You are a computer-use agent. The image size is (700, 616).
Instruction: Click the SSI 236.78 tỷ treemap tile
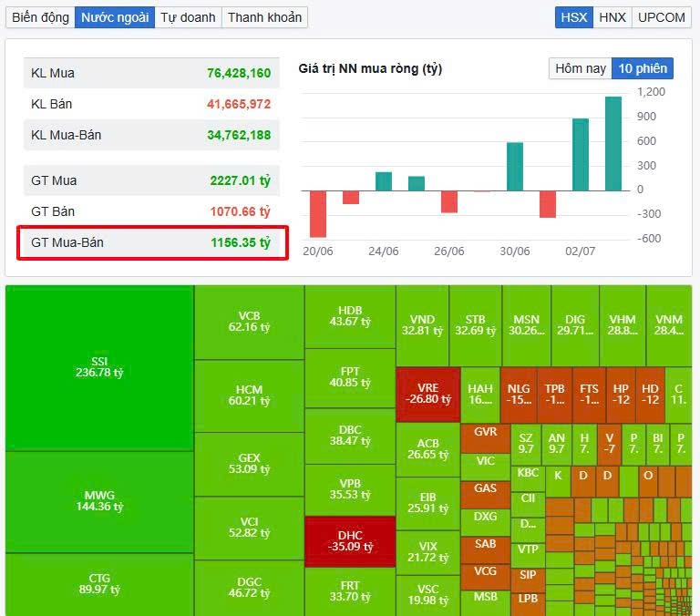[99, 367]
